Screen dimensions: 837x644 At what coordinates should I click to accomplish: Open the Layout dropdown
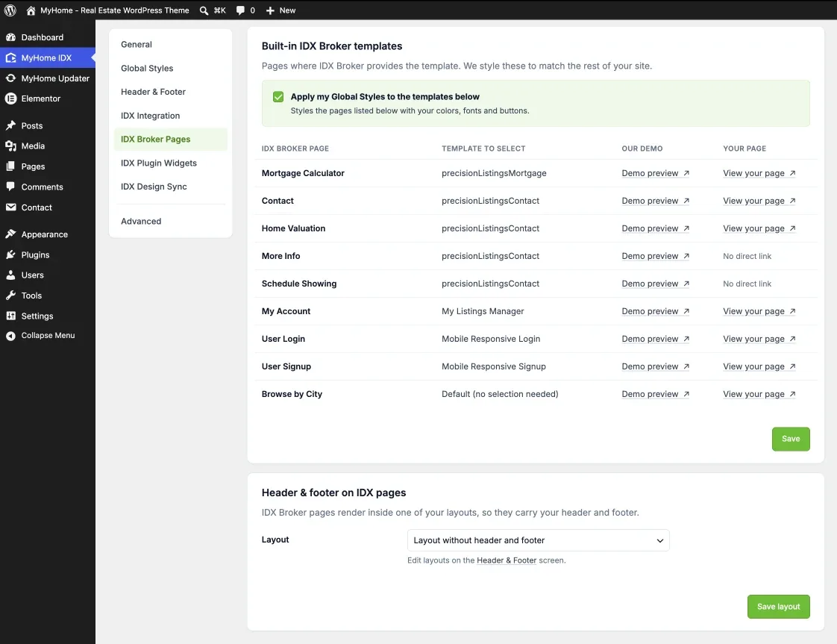538,540
